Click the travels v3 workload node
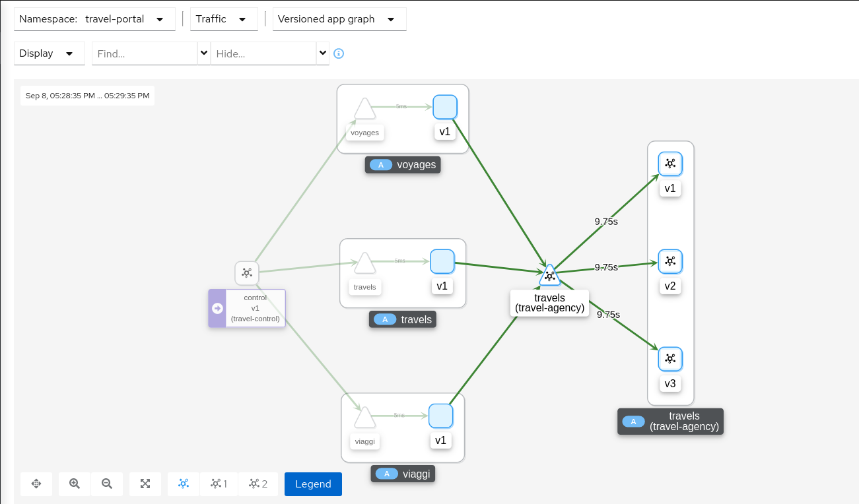Viewport: 859px width, 504px height. tap(670, 359)
